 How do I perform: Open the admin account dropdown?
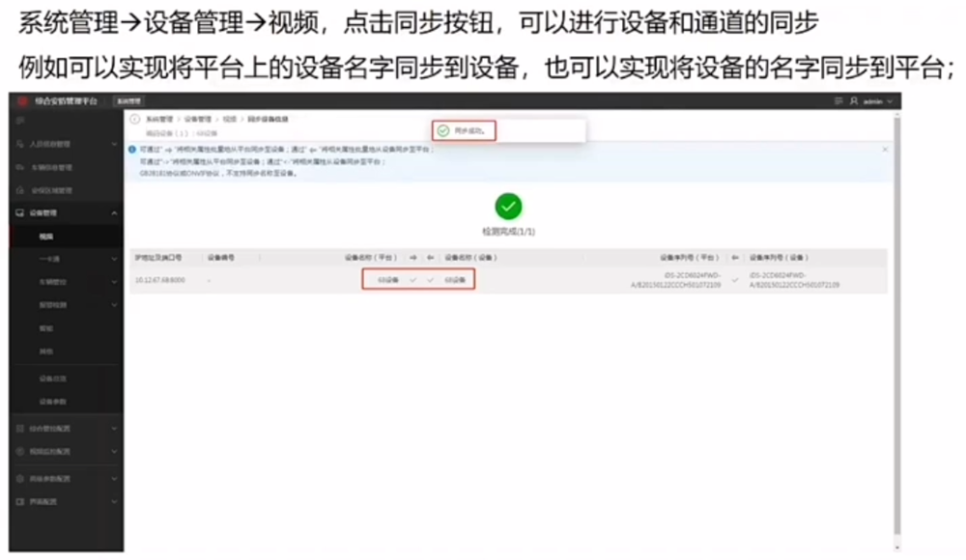pos(877,101)
